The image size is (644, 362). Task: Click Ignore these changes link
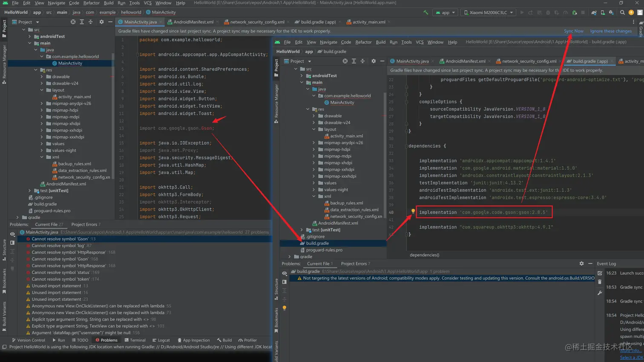pos(611,31)
